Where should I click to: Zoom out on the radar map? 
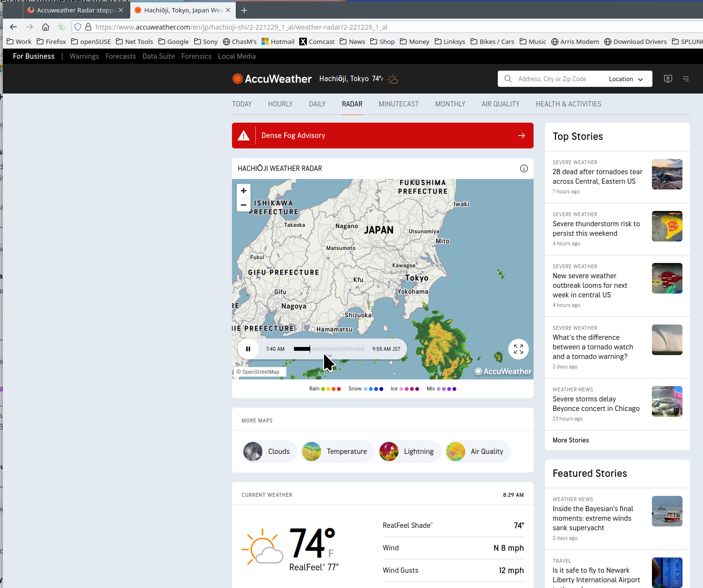click(x=243, y=205)
